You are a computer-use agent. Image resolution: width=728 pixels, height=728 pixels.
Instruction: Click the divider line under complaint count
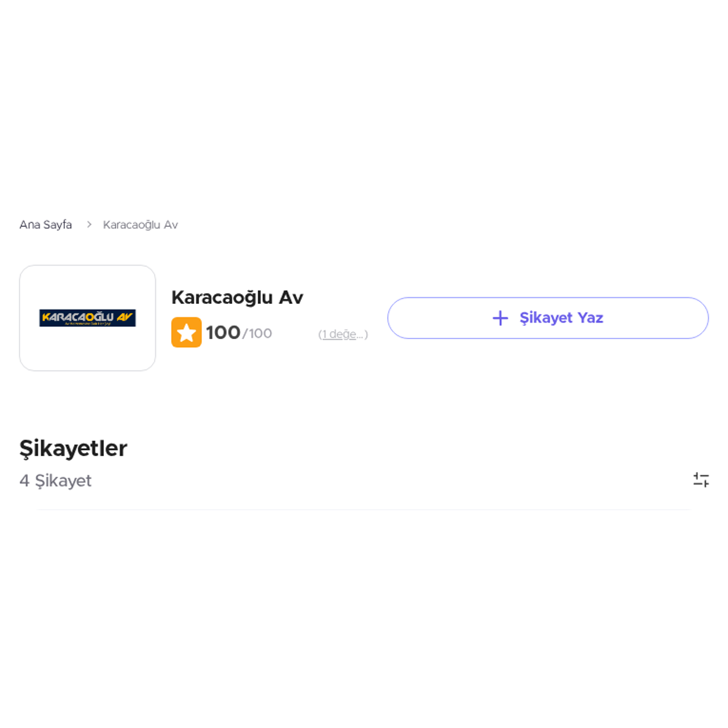364,510
